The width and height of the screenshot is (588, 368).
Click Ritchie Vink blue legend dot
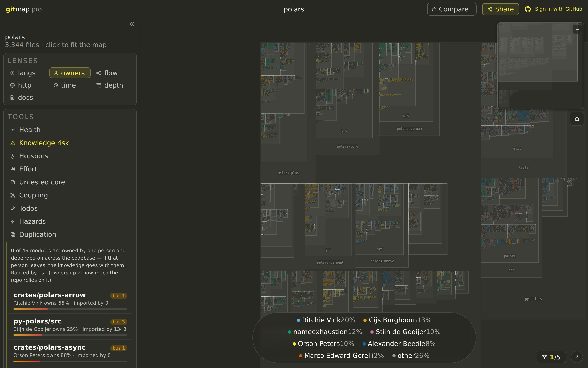[x=298, y=320]
